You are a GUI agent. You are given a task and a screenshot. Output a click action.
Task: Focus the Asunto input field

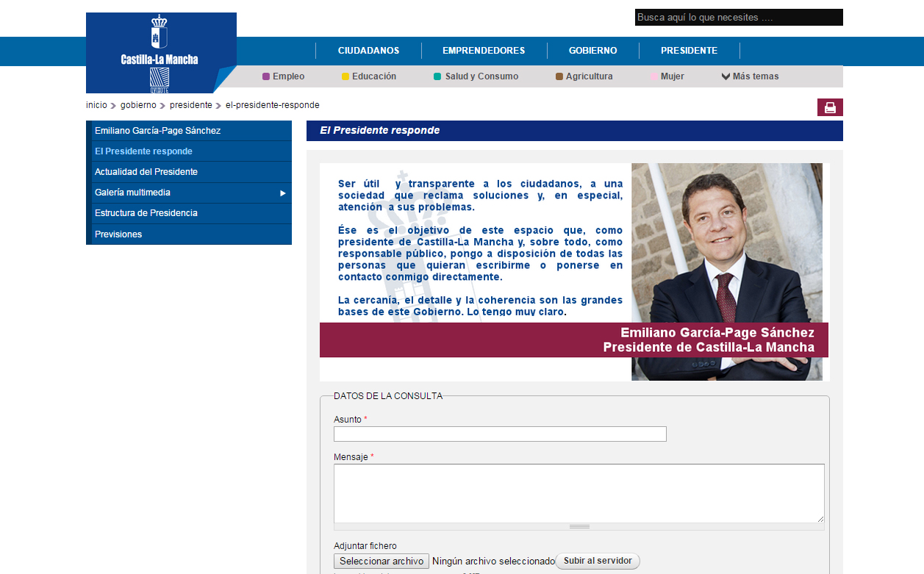(x=500, y=434)
